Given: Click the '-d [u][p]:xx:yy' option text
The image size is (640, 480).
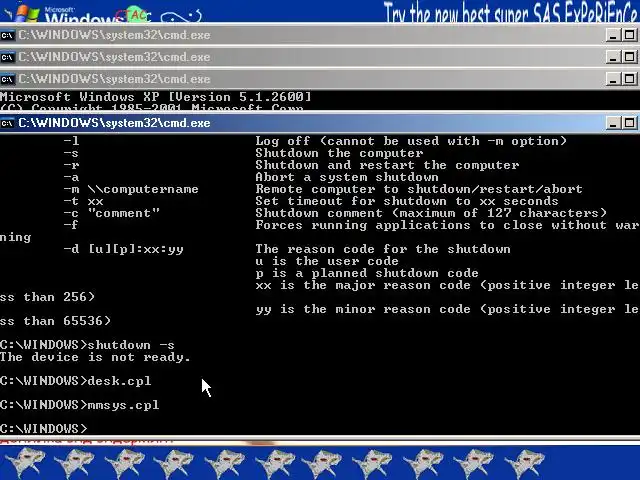Looking at the screenshot, I should pos(124,249).
